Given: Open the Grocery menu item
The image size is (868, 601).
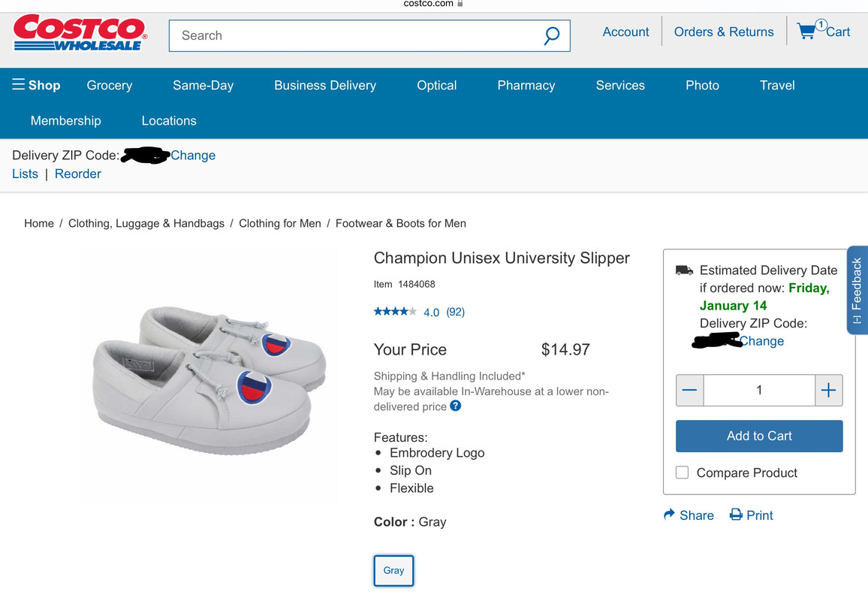Looking at the screenshot, I should [110, 85].
